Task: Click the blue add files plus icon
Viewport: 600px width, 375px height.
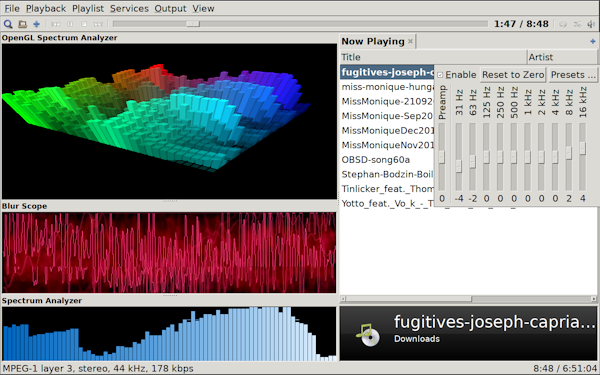Action: 36,24
